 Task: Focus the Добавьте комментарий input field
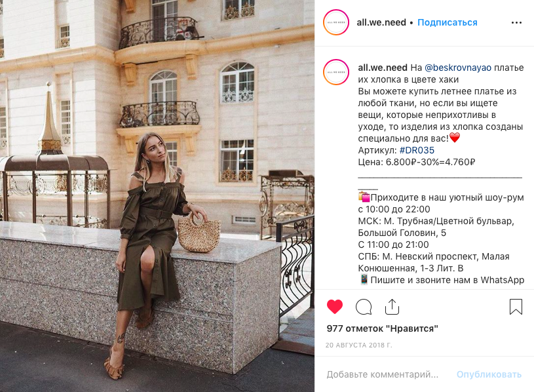click(383, 374)
